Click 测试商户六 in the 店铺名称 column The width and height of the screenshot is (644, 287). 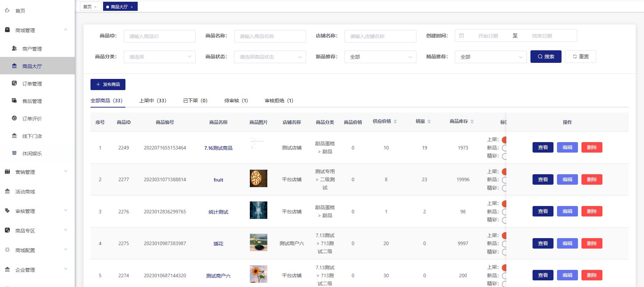pyautogui.click(x=292, y=243)
